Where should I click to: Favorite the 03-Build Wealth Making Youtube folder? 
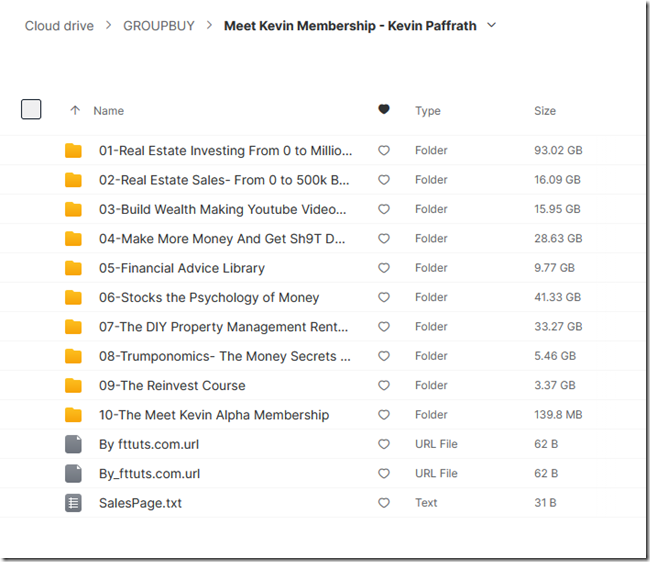point(384,209)
